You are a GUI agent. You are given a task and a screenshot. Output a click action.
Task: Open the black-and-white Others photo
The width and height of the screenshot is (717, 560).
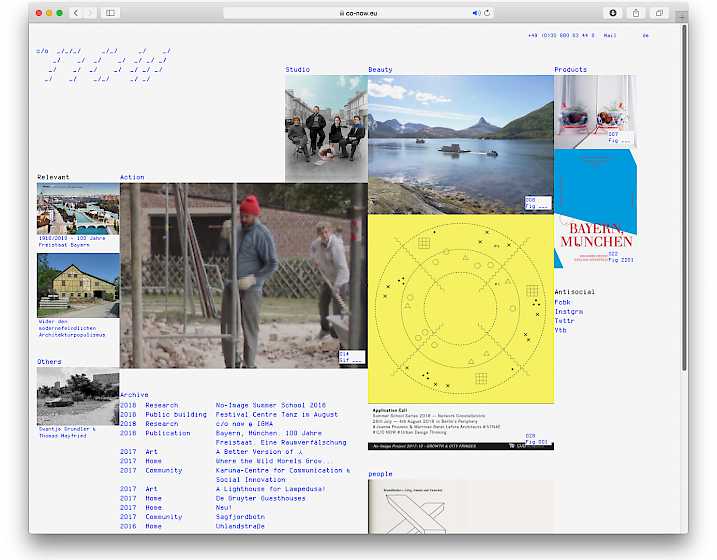pos(78,396)
